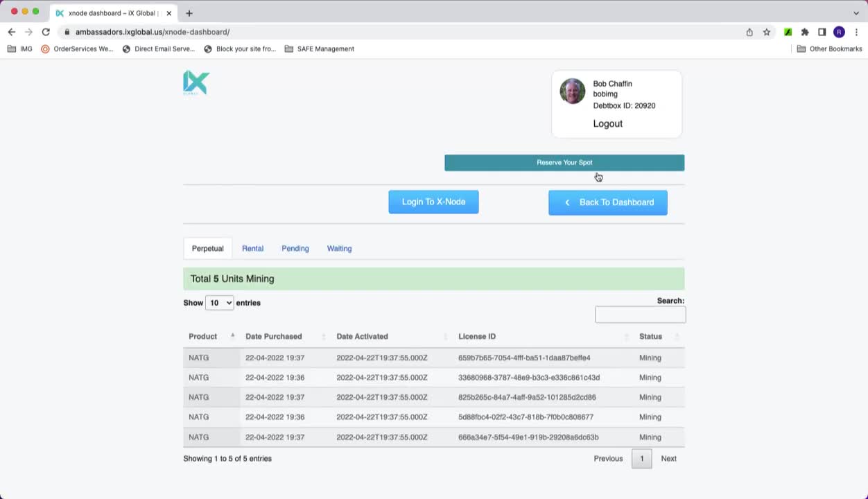Bookmark this page with star icon
Image resolution: width=868 pixels, height=499 pixels.
click(767, 32)
